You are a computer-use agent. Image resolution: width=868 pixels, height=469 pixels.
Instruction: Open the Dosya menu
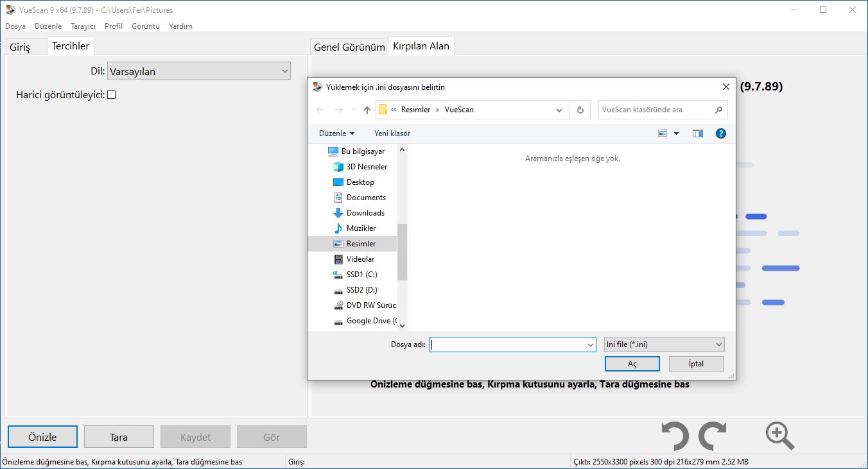15,26
